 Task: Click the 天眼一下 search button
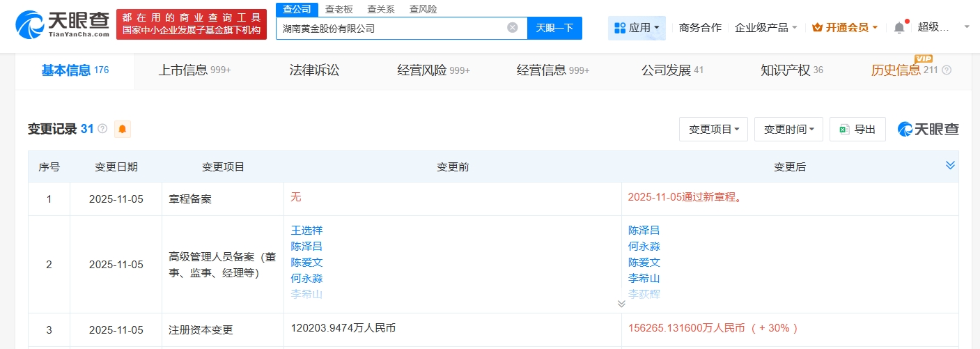pos(554,28)
